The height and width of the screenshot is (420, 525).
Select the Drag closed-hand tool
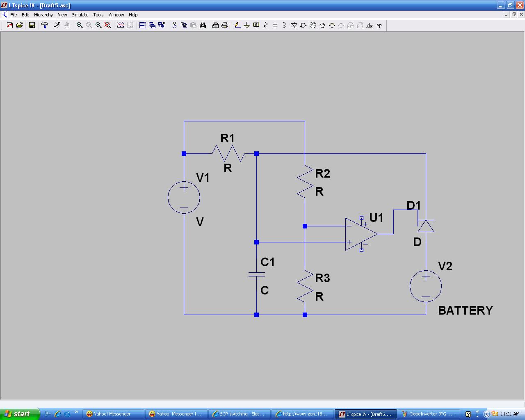pyautogui.click(x=322, y=25)
